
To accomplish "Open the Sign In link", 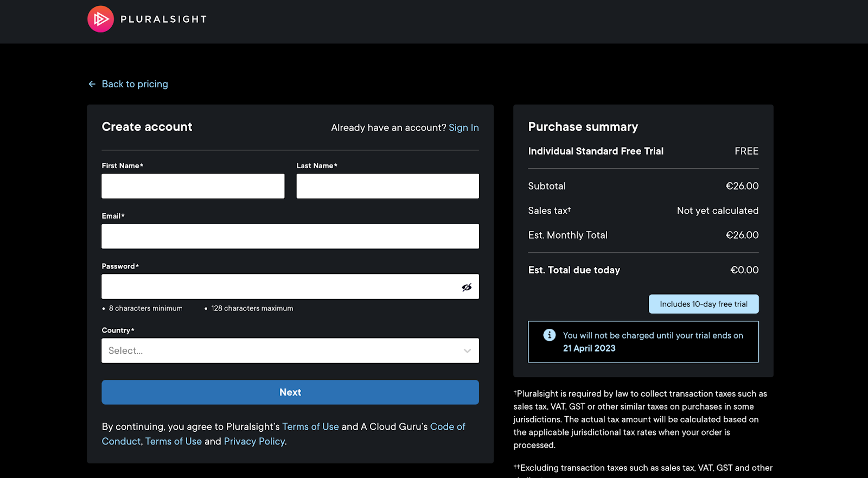I will pyautogui.click(x=464, y=128).
